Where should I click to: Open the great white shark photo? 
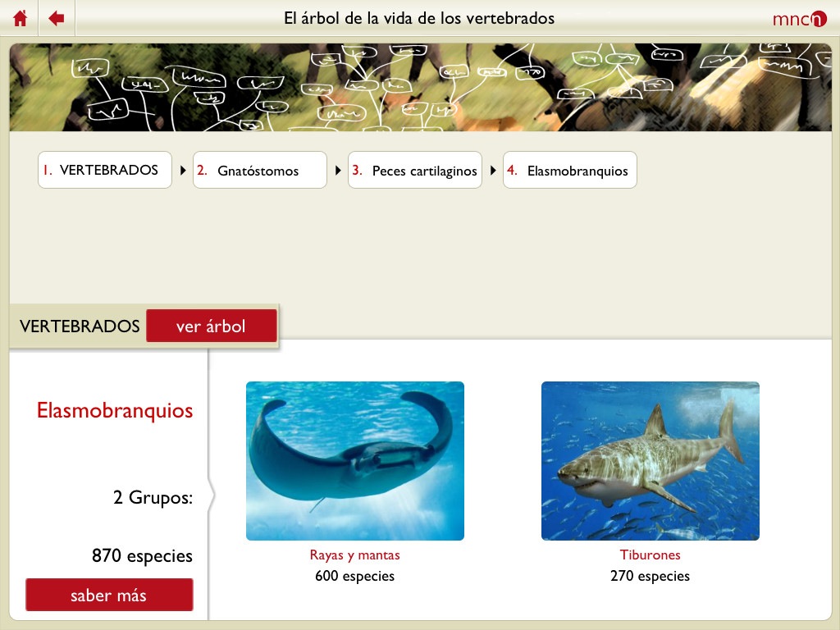coord(650,461)
